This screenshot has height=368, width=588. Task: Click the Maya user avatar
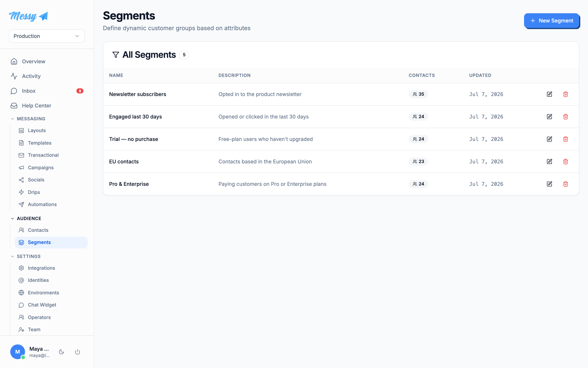(17, 352)
